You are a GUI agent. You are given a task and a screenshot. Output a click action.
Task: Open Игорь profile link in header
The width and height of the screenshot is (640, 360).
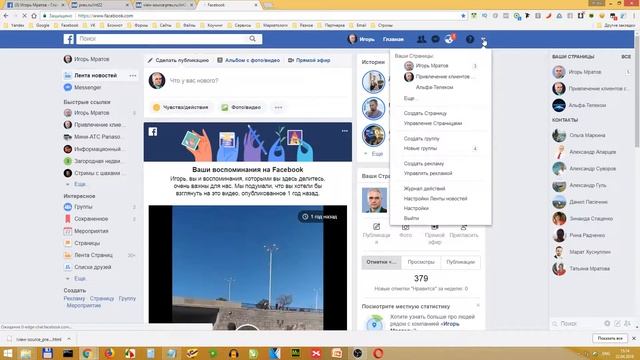(x=361, y=39)
